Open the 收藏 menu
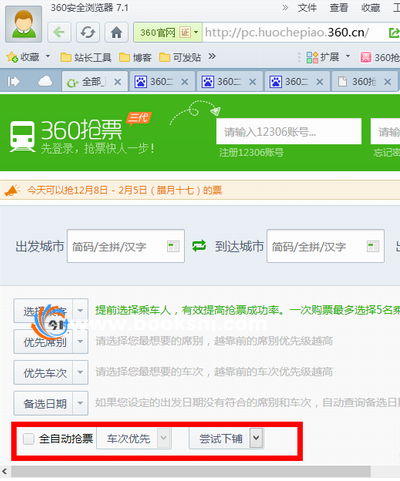The image size is (400, 481). click(371, 7)
